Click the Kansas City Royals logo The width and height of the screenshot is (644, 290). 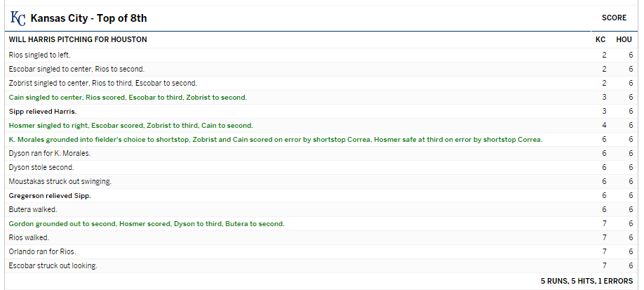[18, 18]
